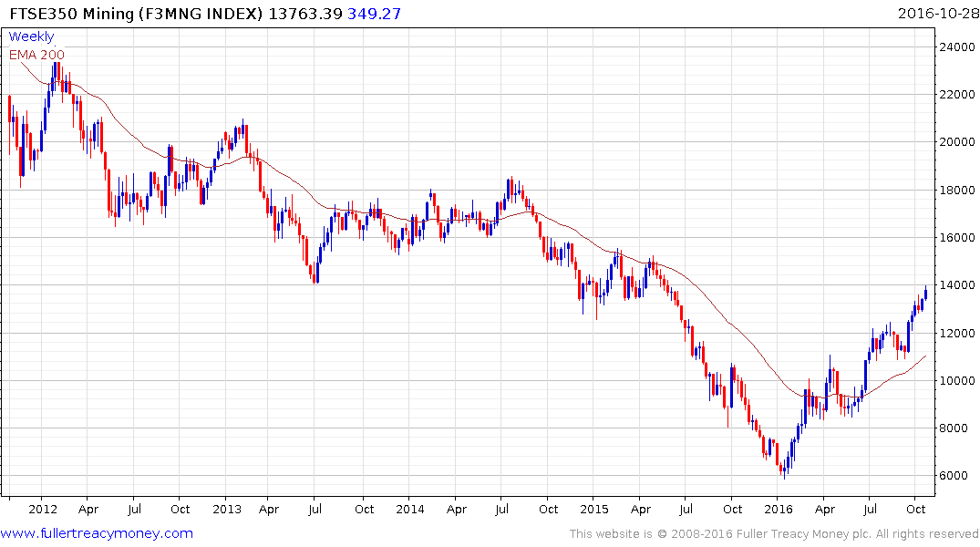The height and width of the screenshot is (547, 980).
Task: Select the blue change value 349.27
Action: click(374, 13)
